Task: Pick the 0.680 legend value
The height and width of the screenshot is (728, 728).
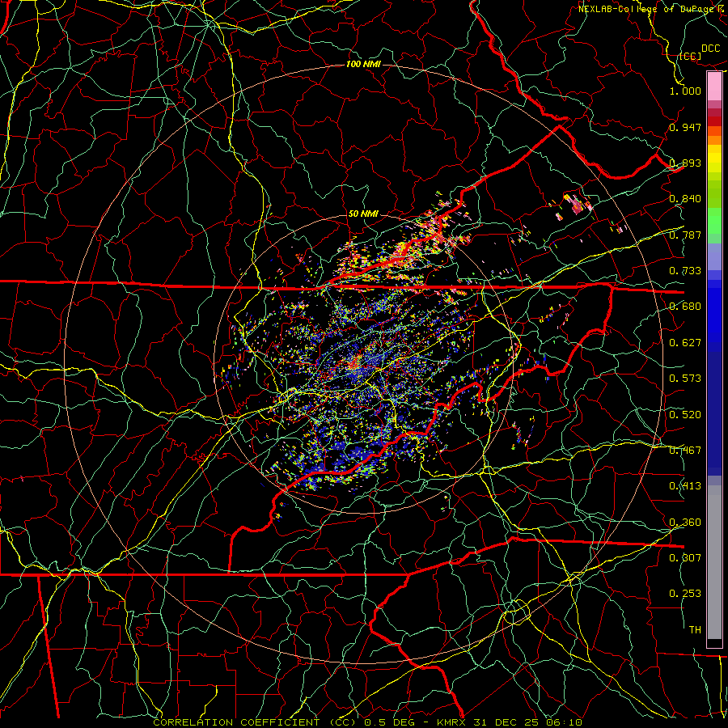Action: [x=685, y=307]
